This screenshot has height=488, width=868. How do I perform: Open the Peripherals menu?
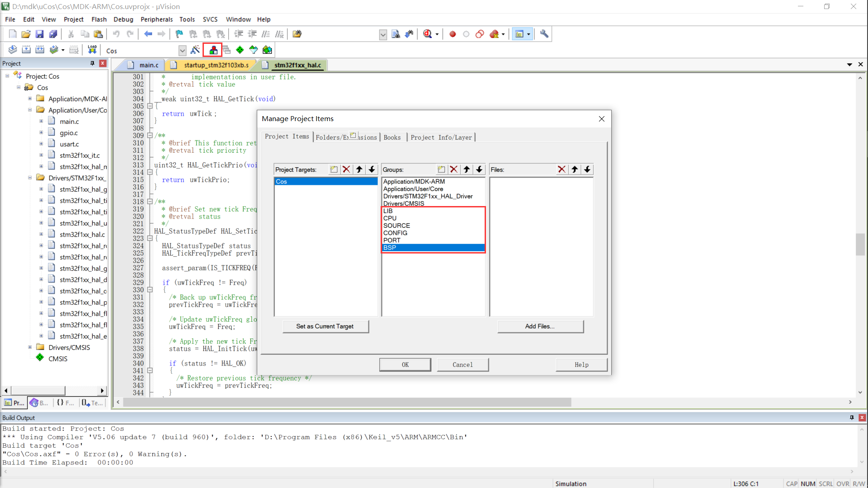click(156, 19)
